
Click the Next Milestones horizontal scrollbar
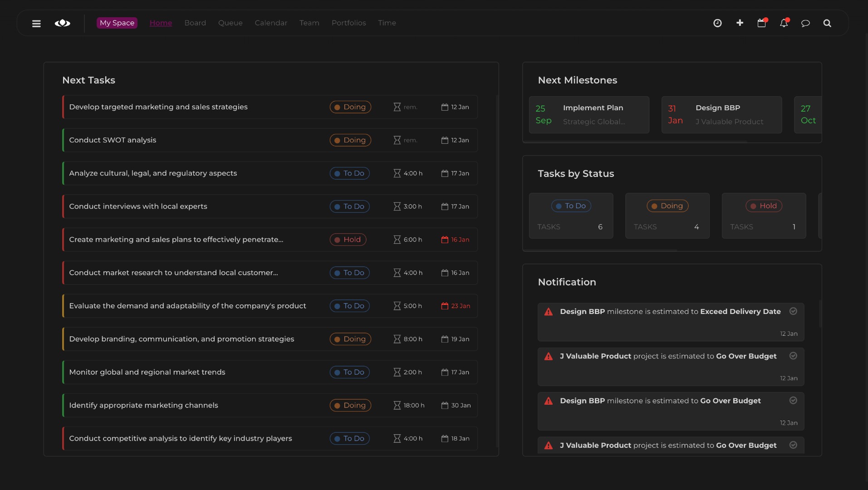click(x=635, y=142)
